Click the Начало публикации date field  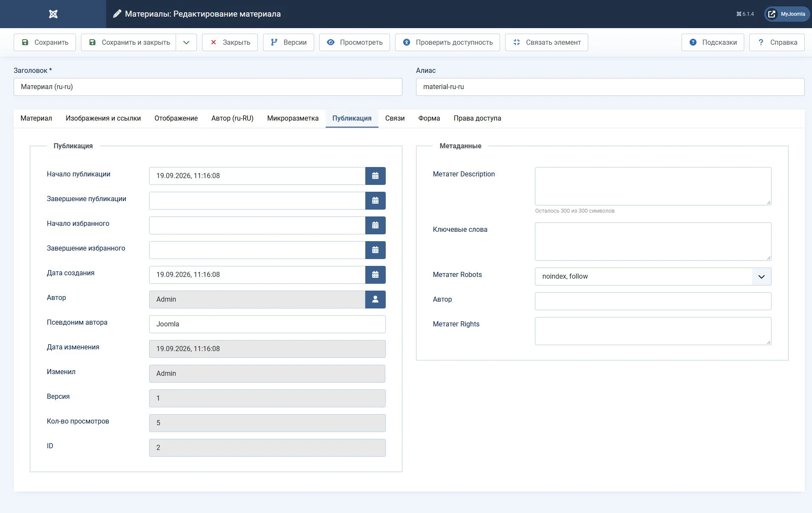coord(257,176)
